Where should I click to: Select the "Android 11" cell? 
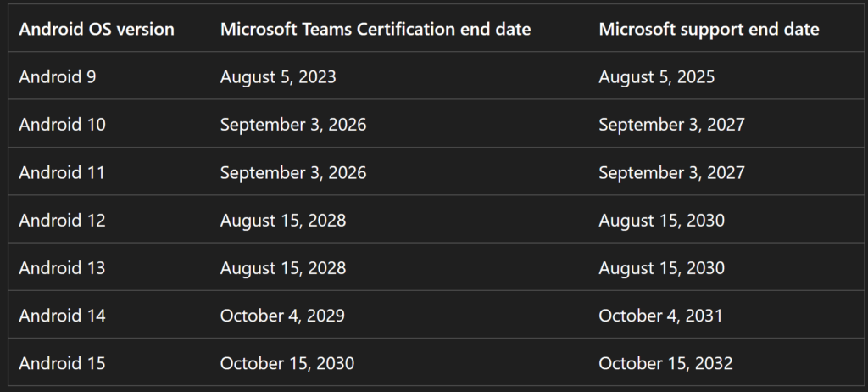pos(63,172)
